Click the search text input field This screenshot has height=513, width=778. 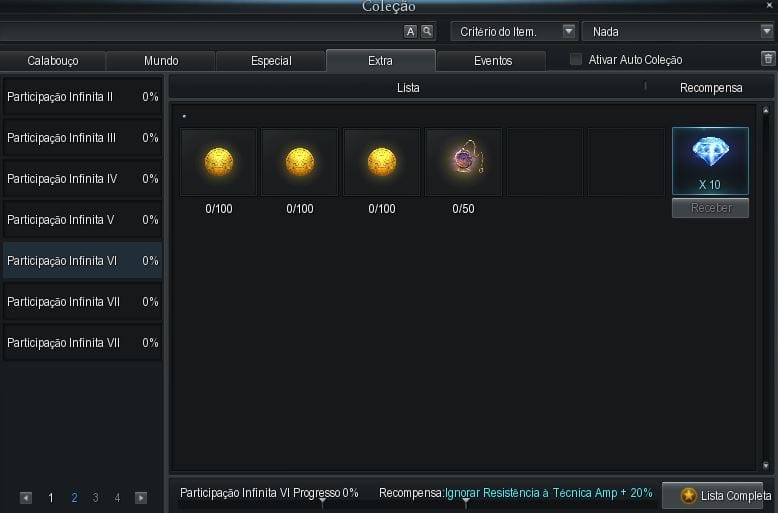click(x=200, y=32)
